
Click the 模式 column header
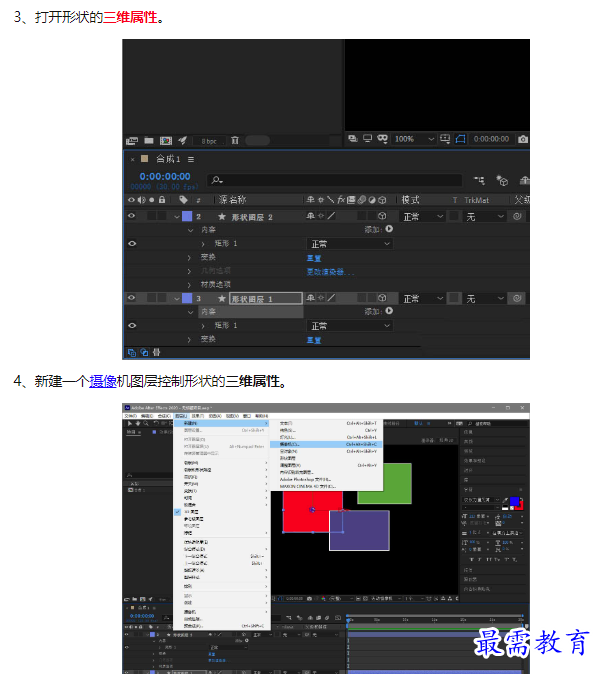(x=410, y=200)
